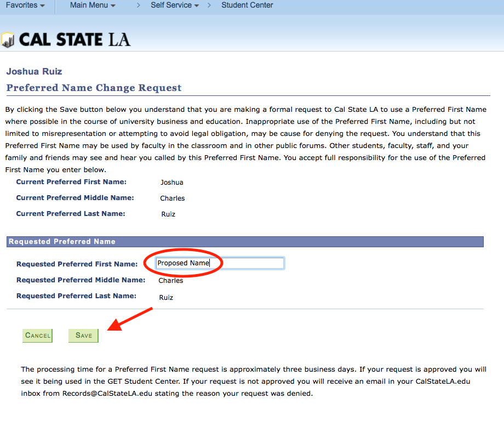Expand the Main Menu dropdown arrow
The image size is (504, 432).
click(112, 5)
